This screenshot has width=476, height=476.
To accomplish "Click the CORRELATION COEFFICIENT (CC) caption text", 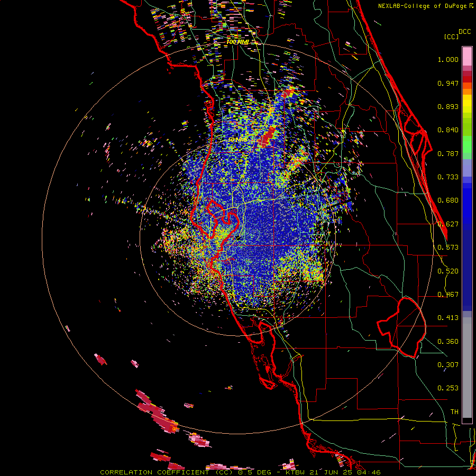I will tap(167, 472).
